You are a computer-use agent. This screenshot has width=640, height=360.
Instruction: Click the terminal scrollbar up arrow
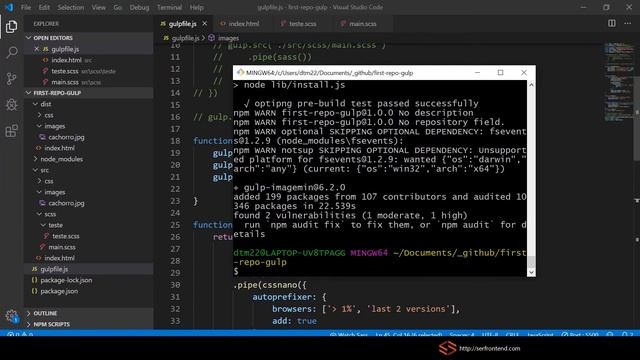pos(531,85)
